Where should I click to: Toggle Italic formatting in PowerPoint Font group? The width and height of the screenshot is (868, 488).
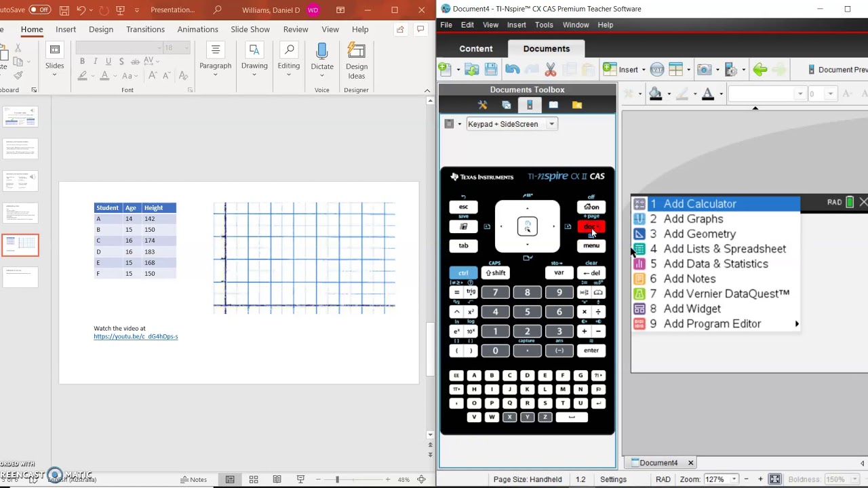coord(96,61)
